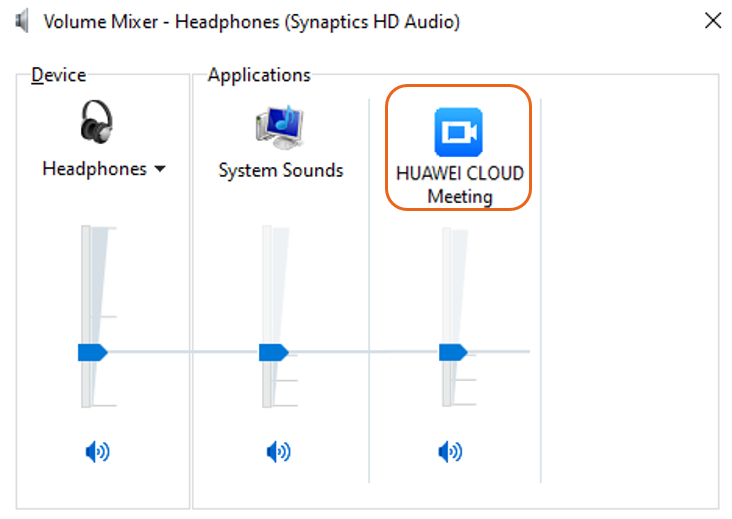Mute System Sounds
Viewport: 732px width, 519px height.
[278, 451]
